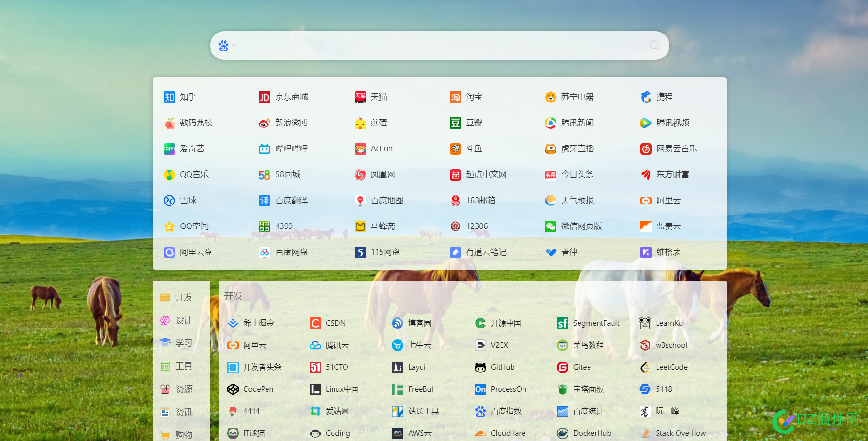The image size is (868, 441).
Task: Open the 维格表 link
Action: coord(661,252)
